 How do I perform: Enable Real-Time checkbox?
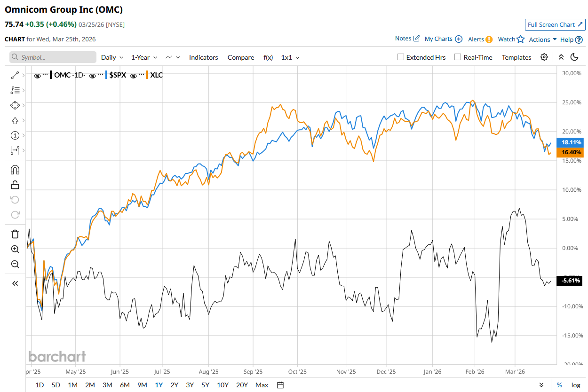(x=458, y=57)
